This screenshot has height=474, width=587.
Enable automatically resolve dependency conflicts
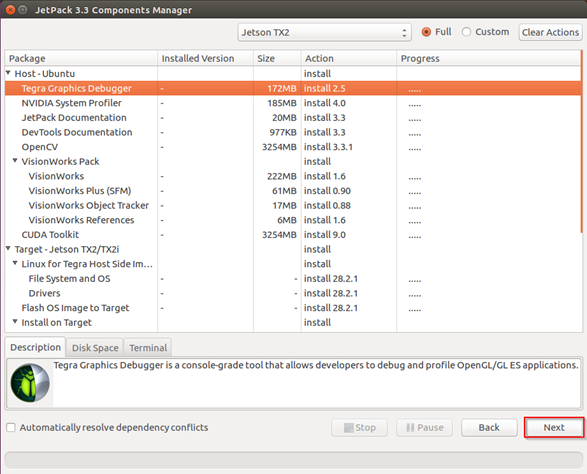click(x=11, y=427)
